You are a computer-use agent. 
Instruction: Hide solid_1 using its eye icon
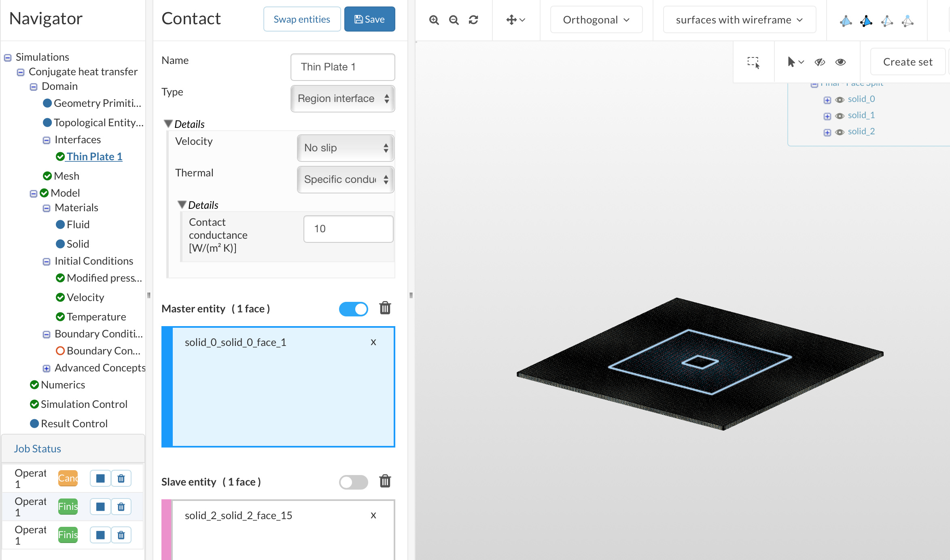coord(840,115)
